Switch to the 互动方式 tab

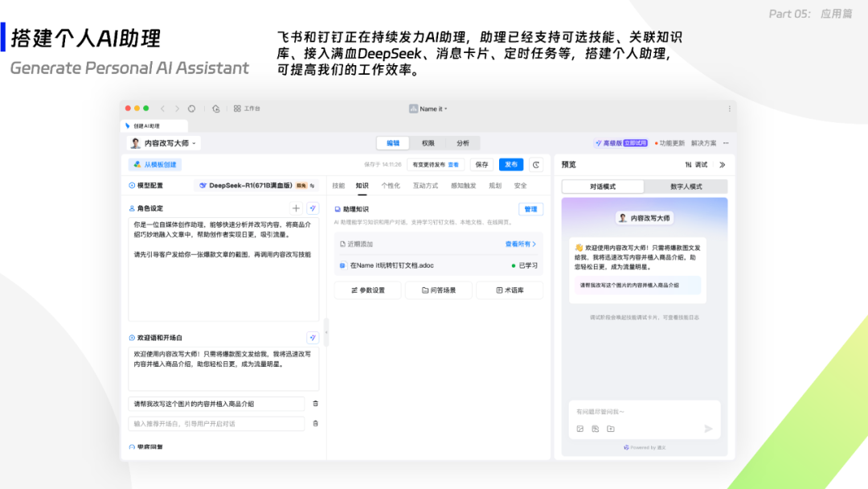click(425, 186)
